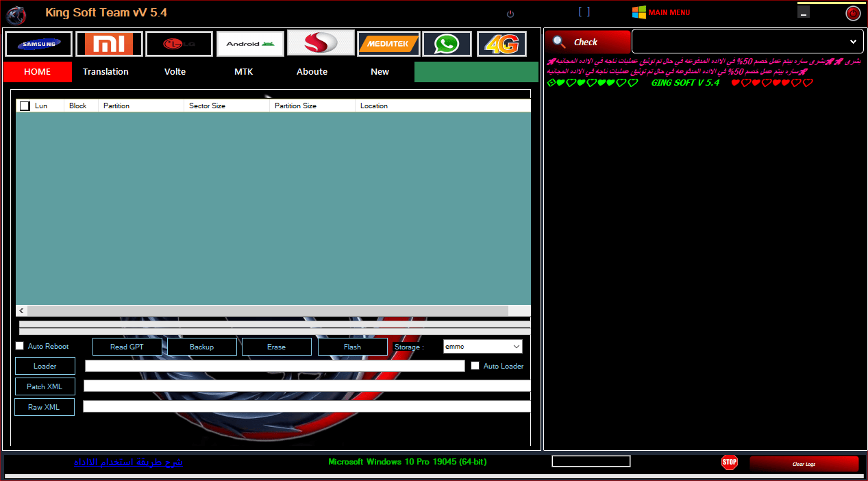Check the select-all box beside Lun
Viewport: 868px width, 481px height.
(25, 106)
